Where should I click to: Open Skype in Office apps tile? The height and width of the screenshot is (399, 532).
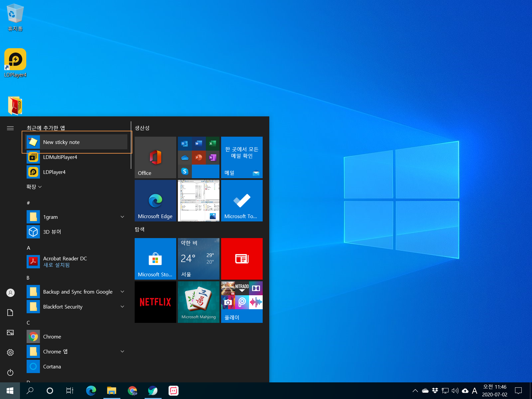(x=185, y=171)
